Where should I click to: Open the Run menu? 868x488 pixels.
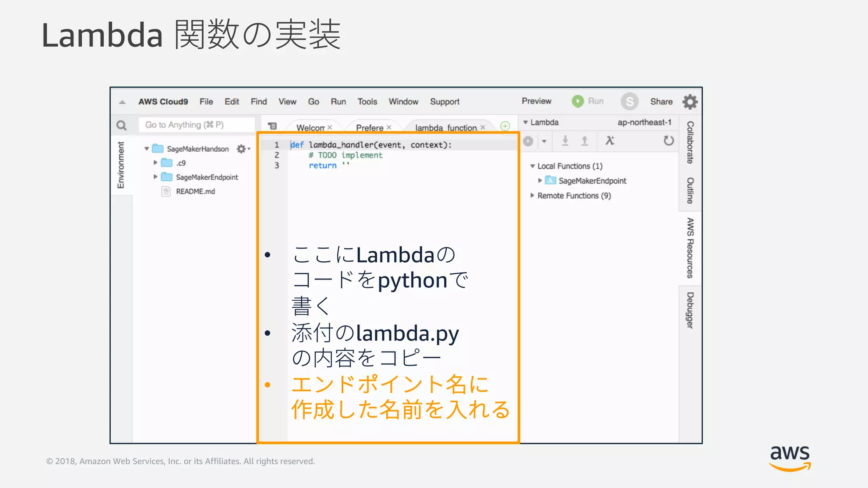point(338,102)
